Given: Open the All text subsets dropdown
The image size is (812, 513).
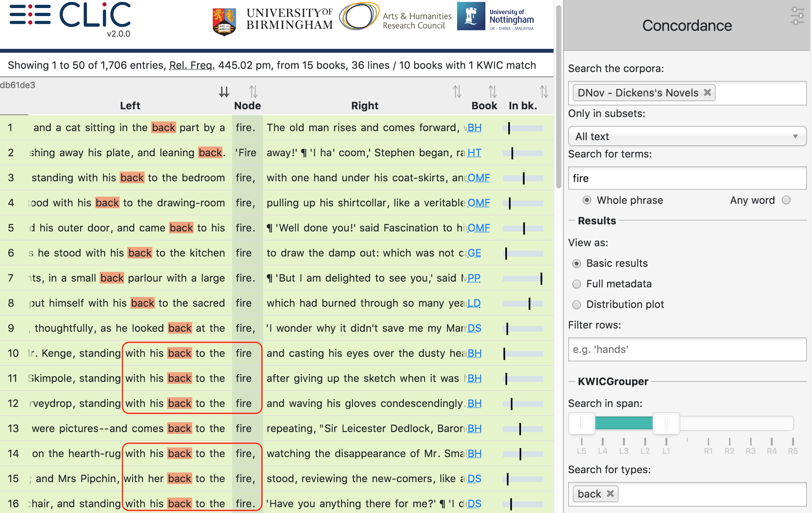Looking at the screenshot, I should pyautogui.click(x=687, y=136).
